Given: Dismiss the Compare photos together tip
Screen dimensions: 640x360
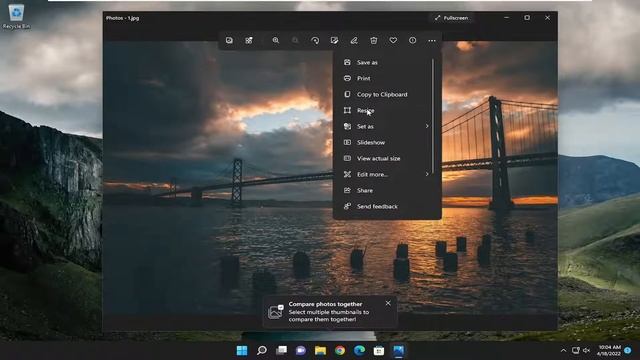Looking at the screenshot, I should click(x=388, y=303).
